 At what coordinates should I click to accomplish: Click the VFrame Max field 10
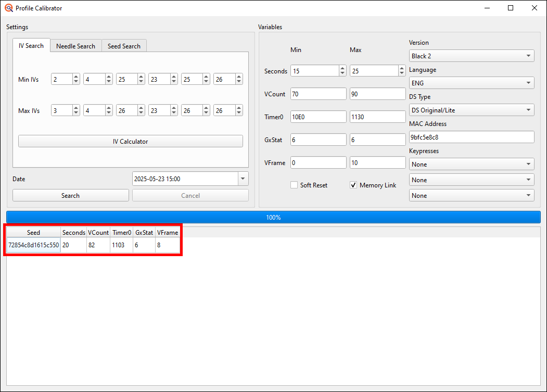(x=377, y=162)
